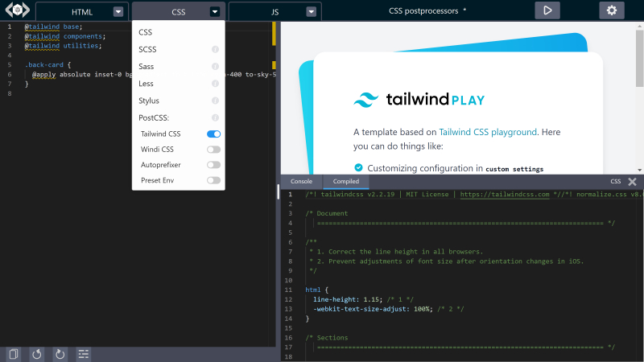Click the LiveCodes logo icon
This screenshot has height=362, width=644.
point(16,11)
